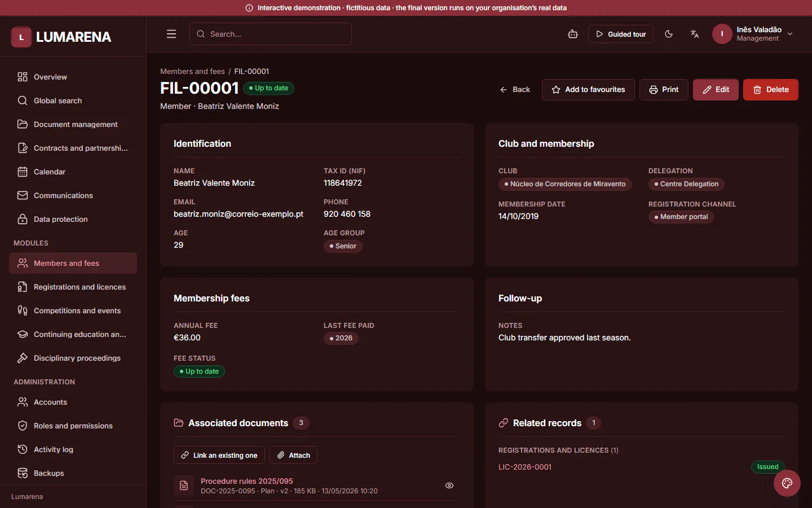This screenshot has width=812, height=508.
Task: Add FIL-00001 to favourites
Action: click(588, 90)
